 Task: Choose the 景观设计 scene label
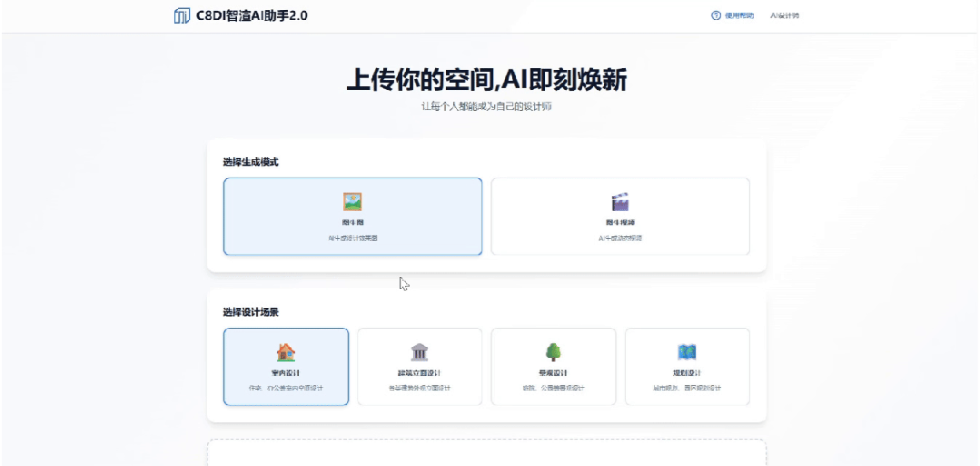tap(553, 373)
